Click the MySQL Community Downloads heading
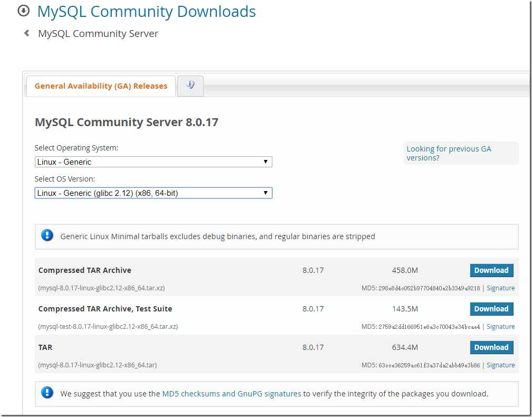532x417 pixels. [146, 12]
